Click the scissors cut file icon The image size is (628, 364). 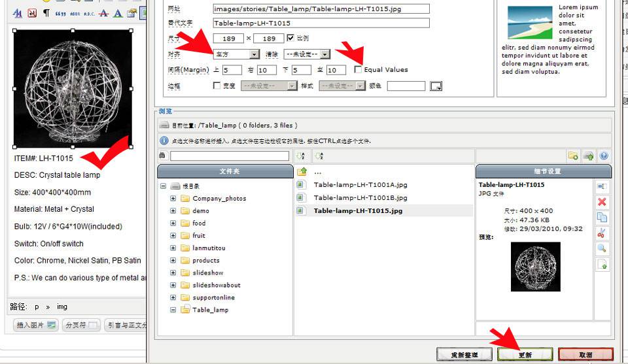pos(602,233)
